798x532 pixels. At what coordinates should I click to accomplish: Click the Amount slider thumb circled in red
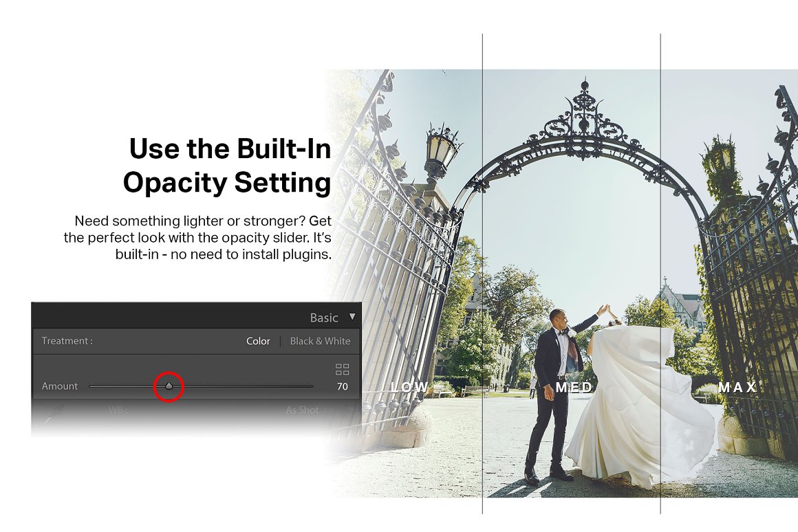tap(169, 386)
